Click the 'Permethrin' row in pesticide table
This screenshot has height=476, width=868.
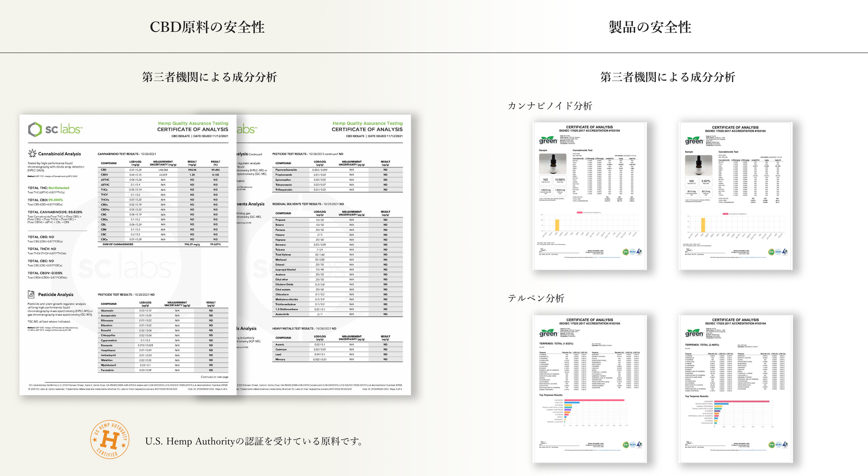coord(163,370)
